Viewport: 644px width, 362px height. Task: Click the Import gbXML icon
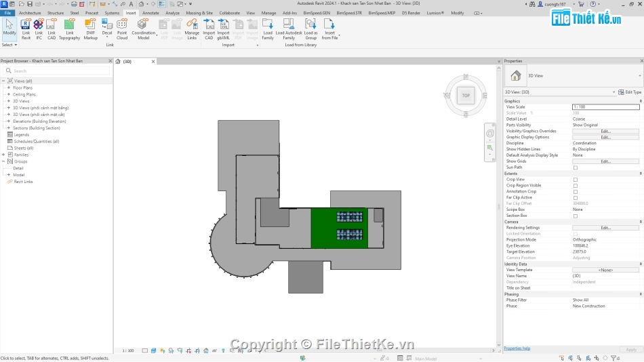click(223, 28)
